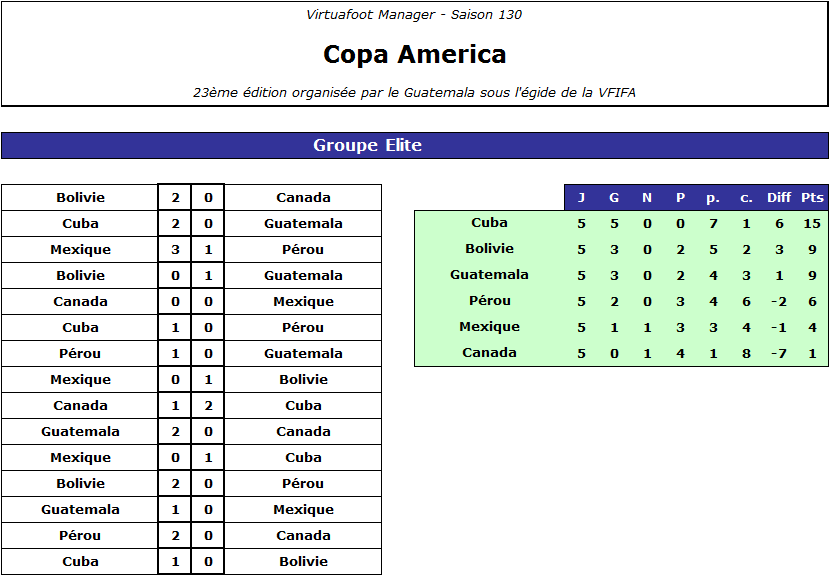
Task: Click Canada in the Bolivie–Canada 2-0 match
Action: 303,198
